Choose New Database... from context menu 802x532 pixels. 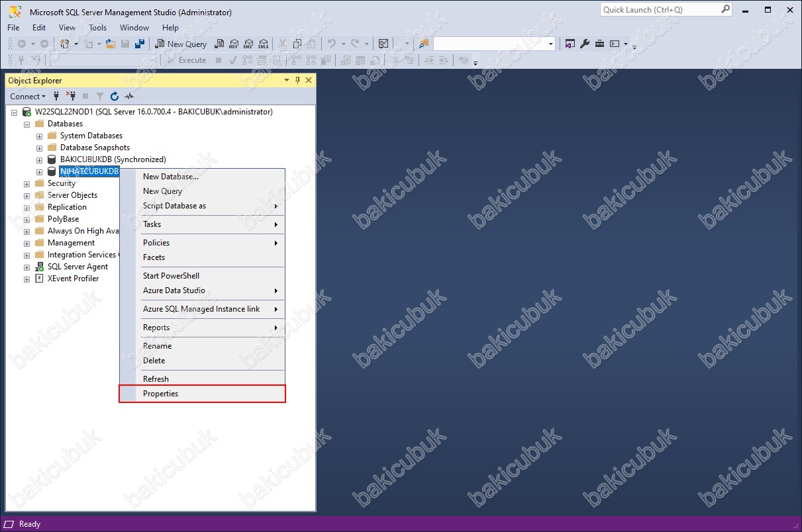202,177
